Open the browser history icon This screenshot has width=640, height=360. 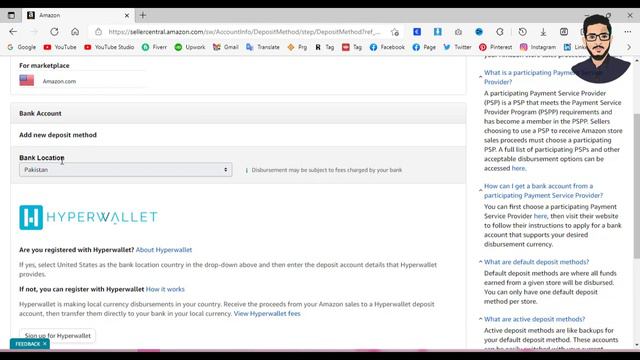point(522,31)
